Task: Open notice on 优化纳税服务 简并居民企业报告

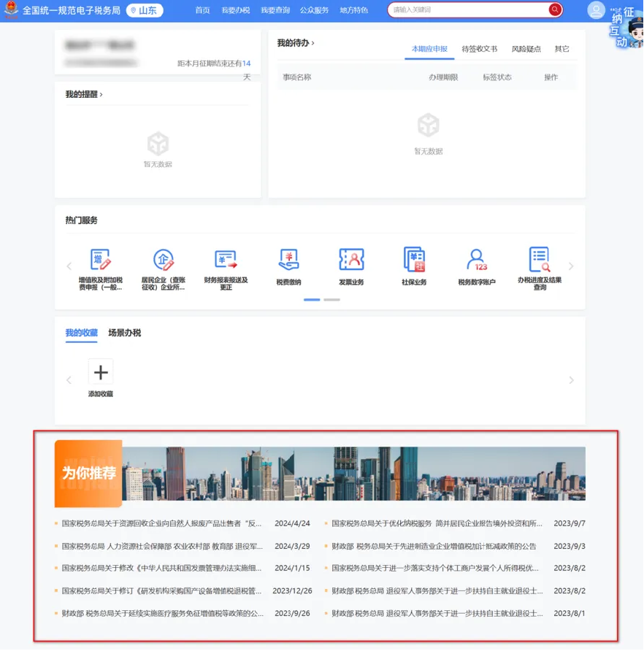Action: point(437,523)
